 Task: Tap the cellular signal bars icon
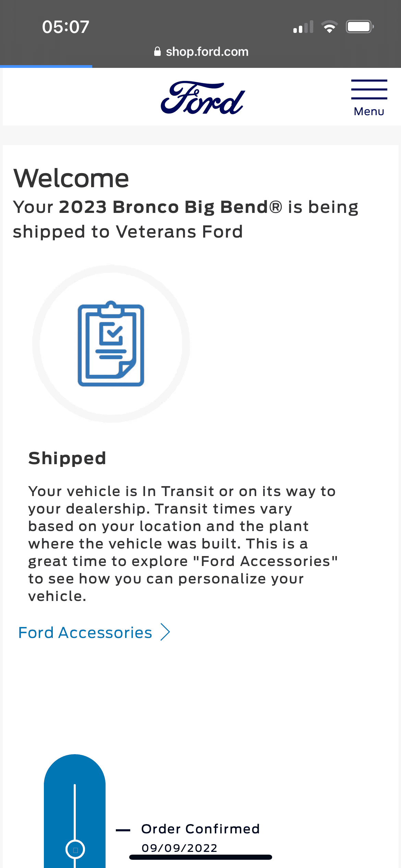point(303,27)
